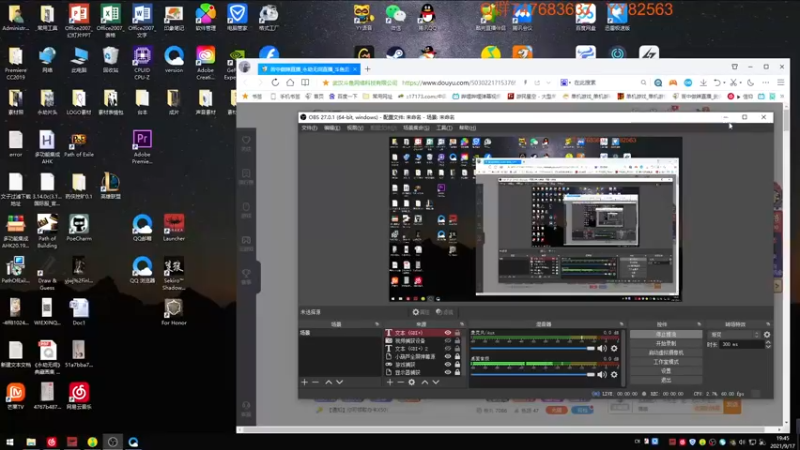Viewport: 800px width, 450px height.
Task: Open the Tools (工具) menu in OBS
Action: [444, 128]
